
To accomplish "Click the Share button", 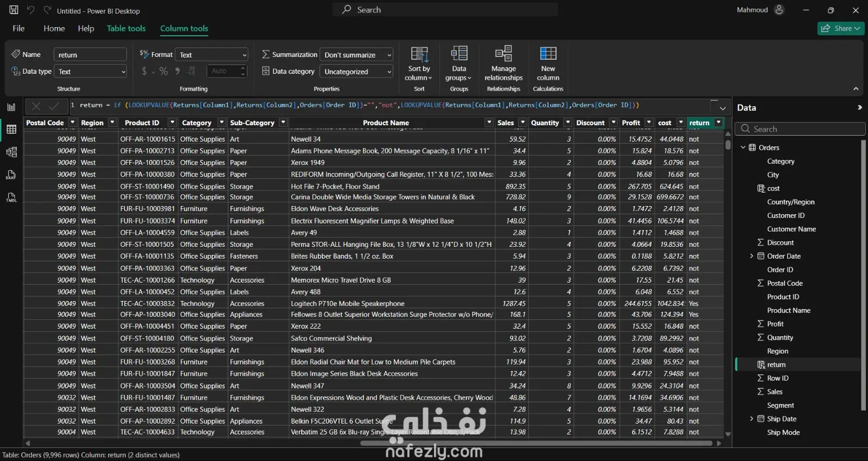I will (841, 28).
